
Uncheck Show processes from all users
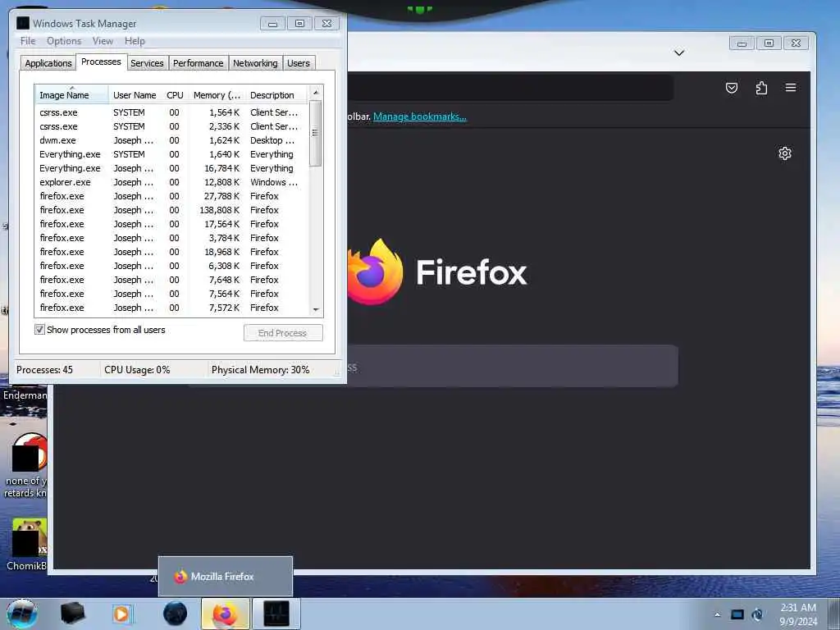pyautogui.click(x=39, y=330)
